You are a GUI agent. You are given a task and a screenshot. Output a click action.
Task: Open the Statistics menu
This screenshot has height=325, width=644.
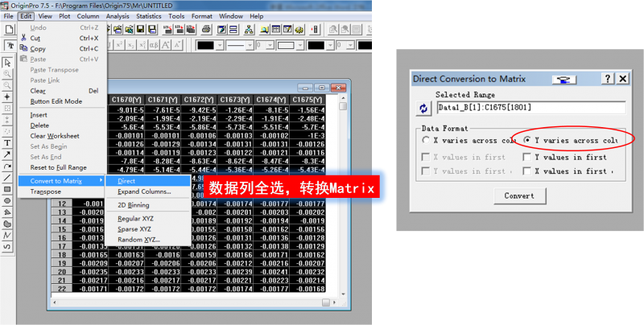click(149, 16)
